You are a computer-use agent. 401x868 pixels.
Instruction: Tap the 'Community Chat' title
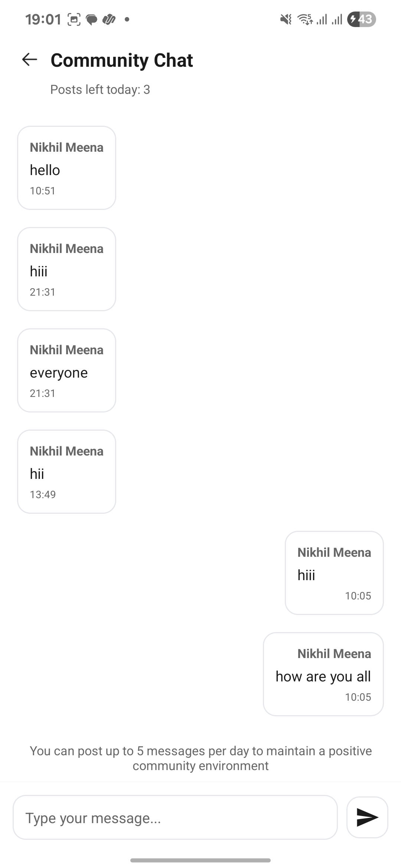[x=122, y=60]
